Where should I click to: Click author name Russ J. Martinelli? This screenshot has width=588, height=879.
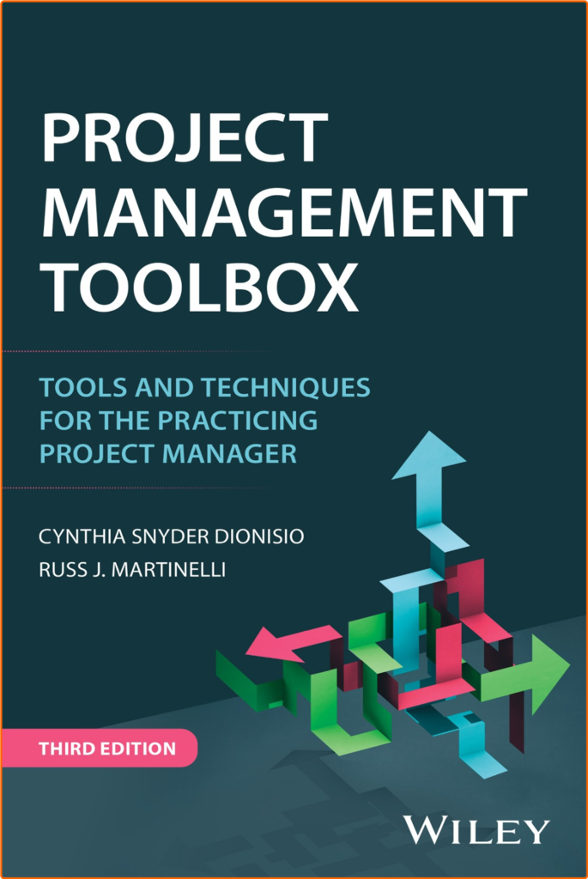[131, 570]
